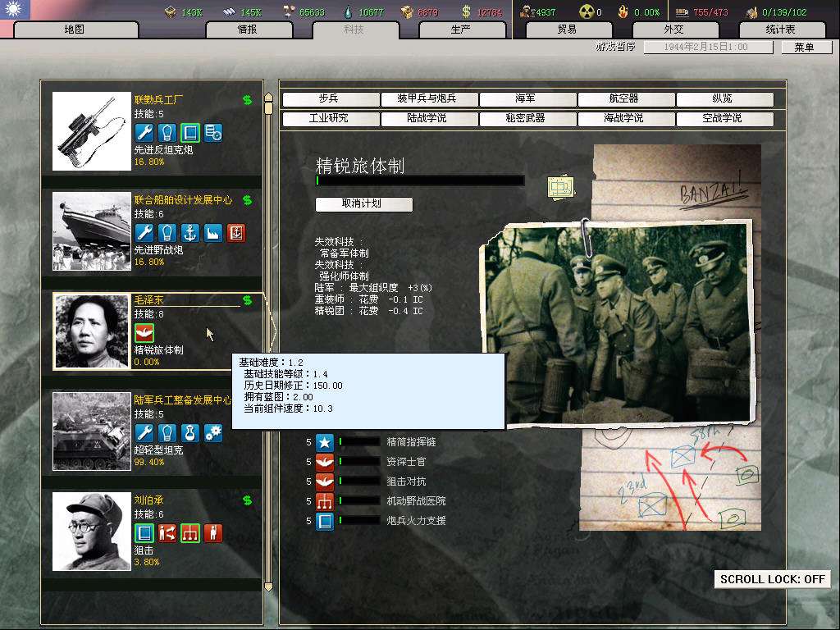Select the 科技 technology tab
The height and width of the screenshot is (630, 840).
pos(354,30)
